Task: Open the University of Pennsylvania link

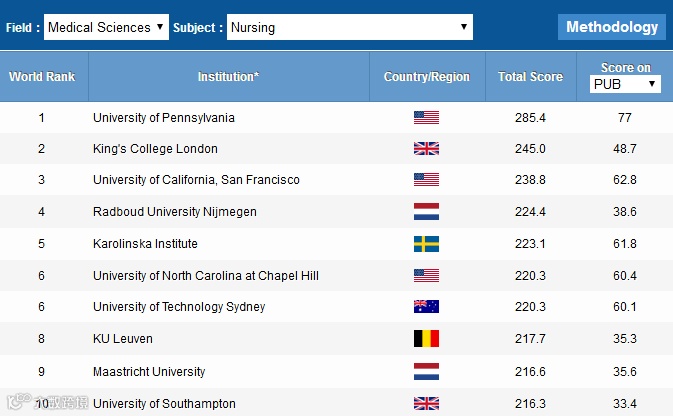Action: tap(164, 118)
